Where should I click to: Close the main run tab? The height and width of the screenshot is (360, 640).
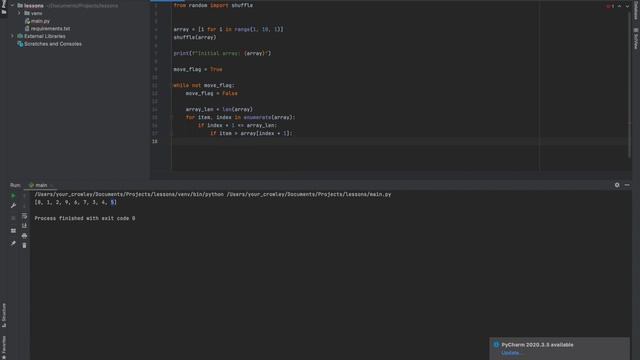tap(51, 185)
